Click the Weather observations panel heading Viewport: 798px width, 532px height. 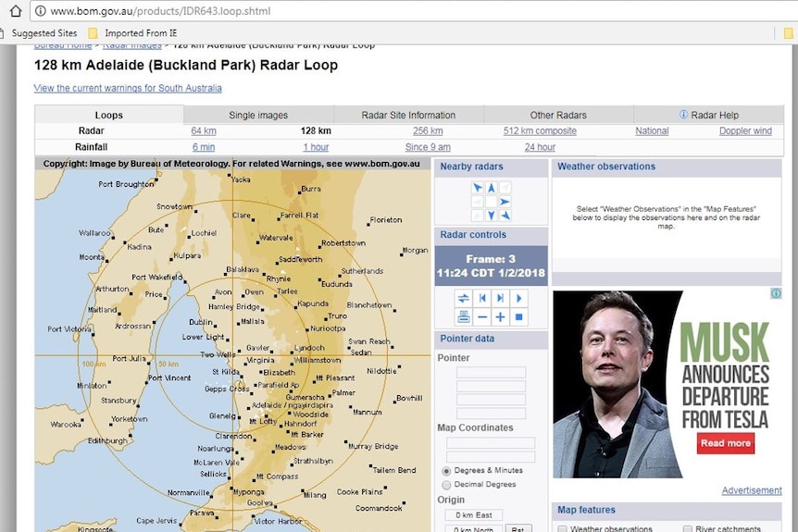click(x=606, y=167)
